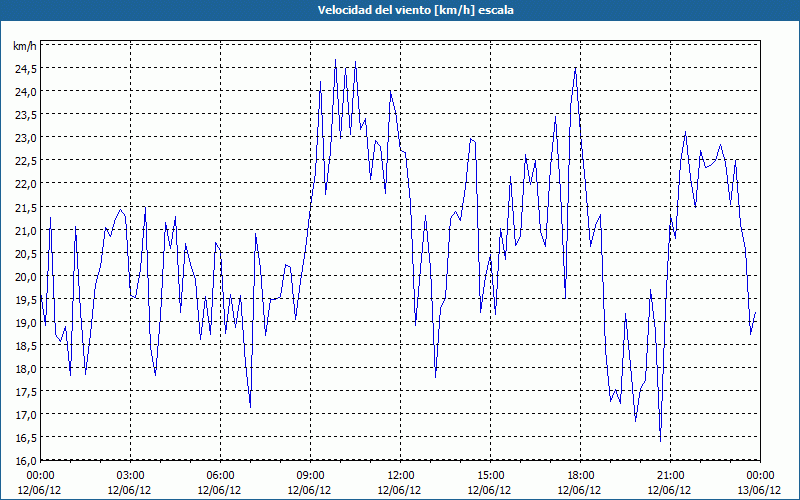Click the '12/06/12' date under 18:00
This screenshot has height=500, width=800.
580,490
